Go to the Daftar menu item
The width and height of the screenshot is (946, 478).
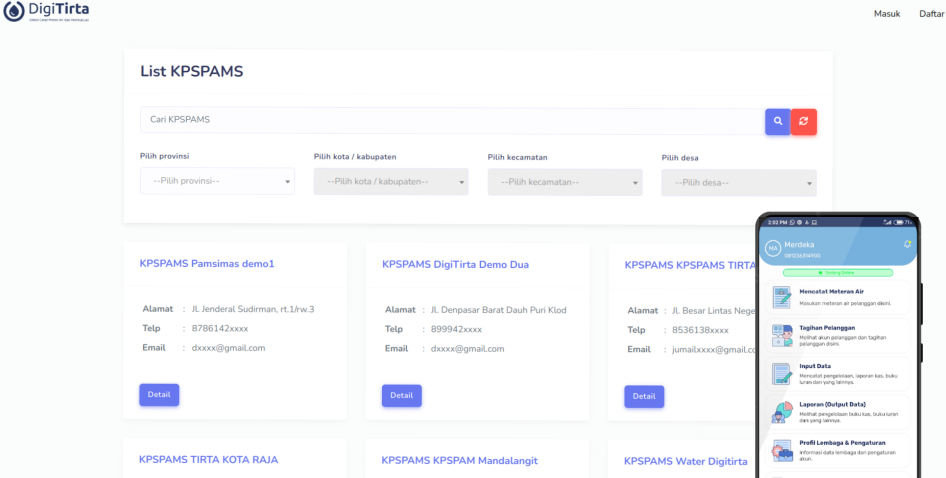point(932,14)
